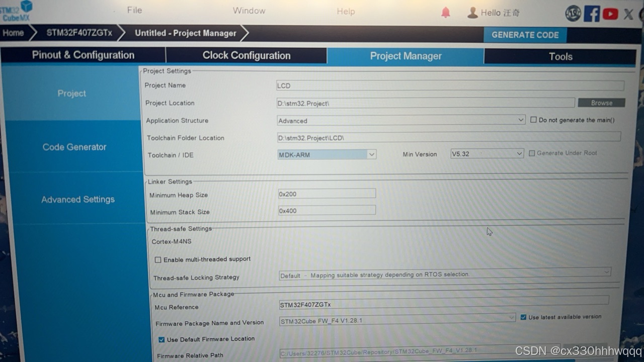Viewport: 644px width, 362px height.
Task: Open the anniversary badge icon
Action: pyautogui.click(x=573, y=13)
